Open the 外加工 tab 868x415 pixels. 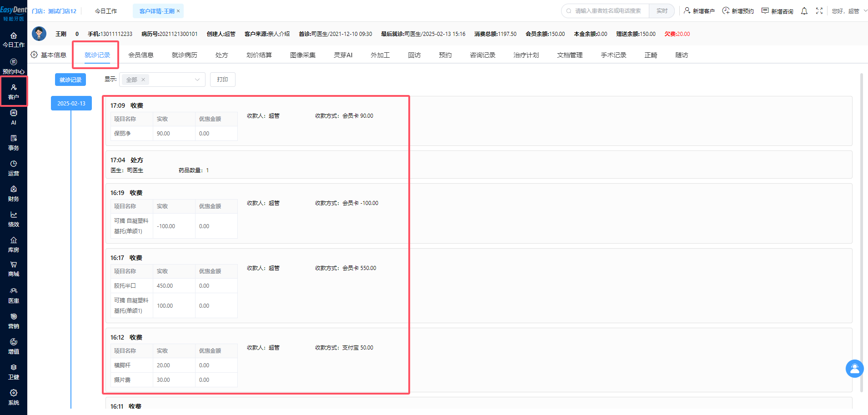(380, 55)
